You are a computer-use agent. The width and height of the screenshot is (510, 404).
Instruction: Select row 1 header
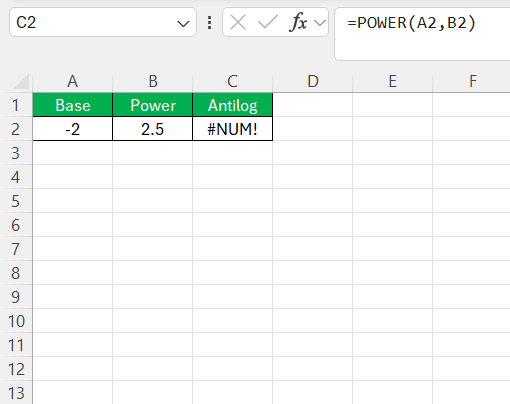[x=16, y=105]
